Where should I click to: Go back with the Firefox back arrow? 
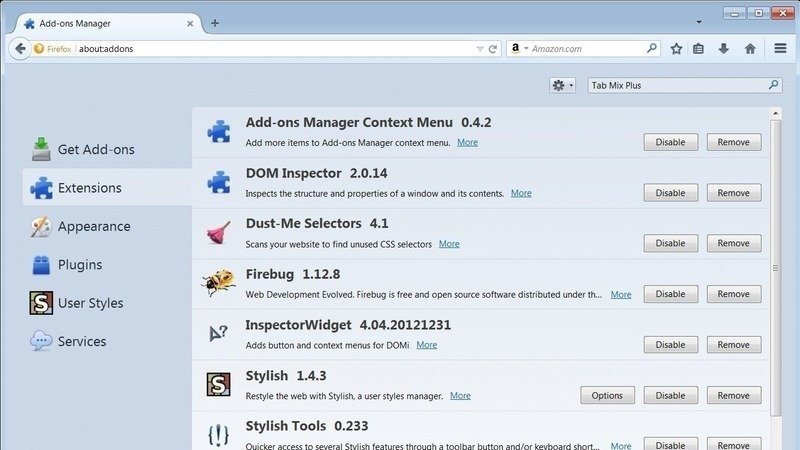[20, 48]
